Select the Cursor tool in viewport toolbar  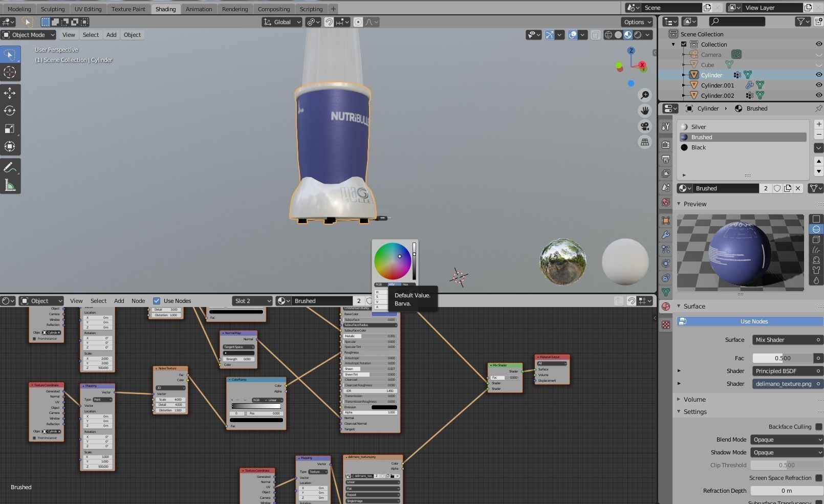pos(10,72)
